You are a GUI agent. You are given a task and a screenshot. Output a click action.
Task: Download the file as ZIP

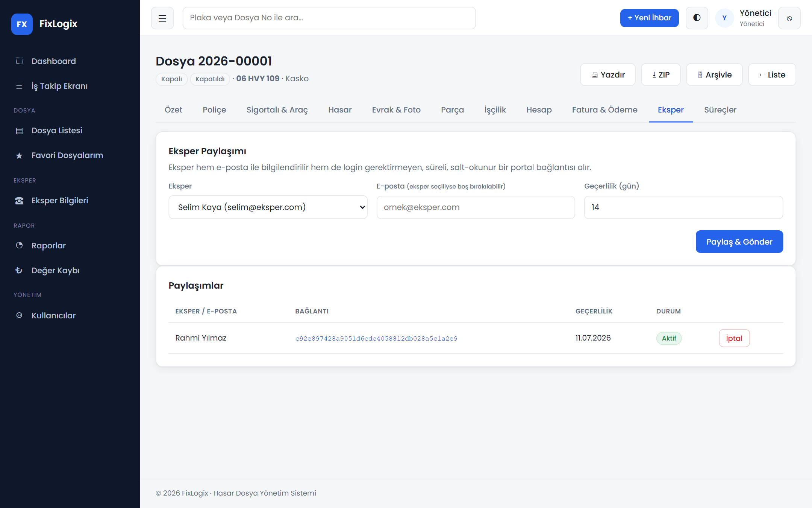pyautogui.click(x=661, y=75)
